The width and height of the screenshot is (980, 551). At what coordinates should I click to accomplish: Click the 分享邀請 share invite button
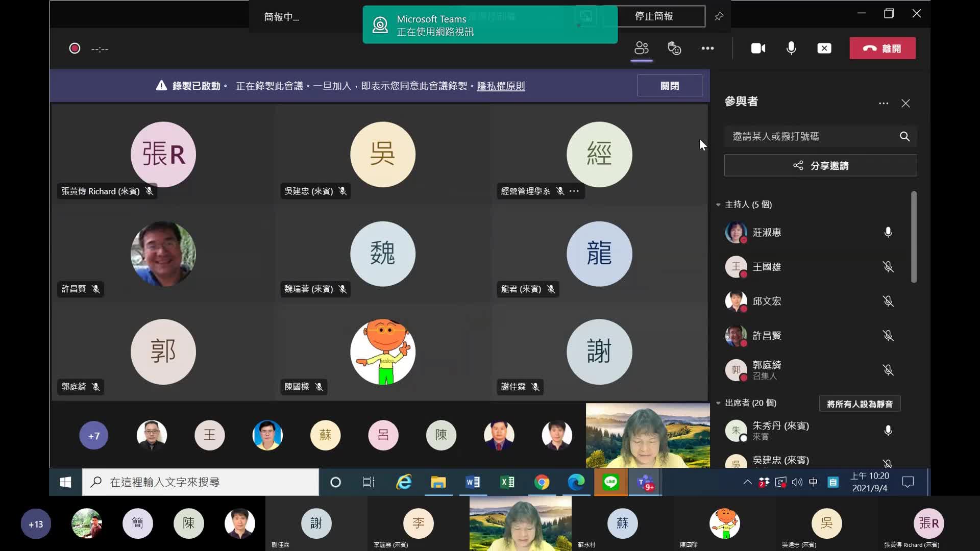point(820,165)
